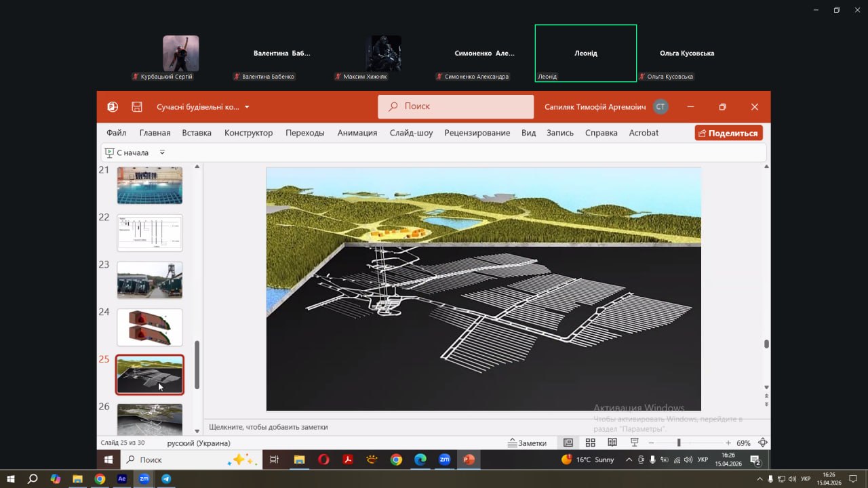
Task: Open the Анимация ribbon tab
Action: coord(357,133)
